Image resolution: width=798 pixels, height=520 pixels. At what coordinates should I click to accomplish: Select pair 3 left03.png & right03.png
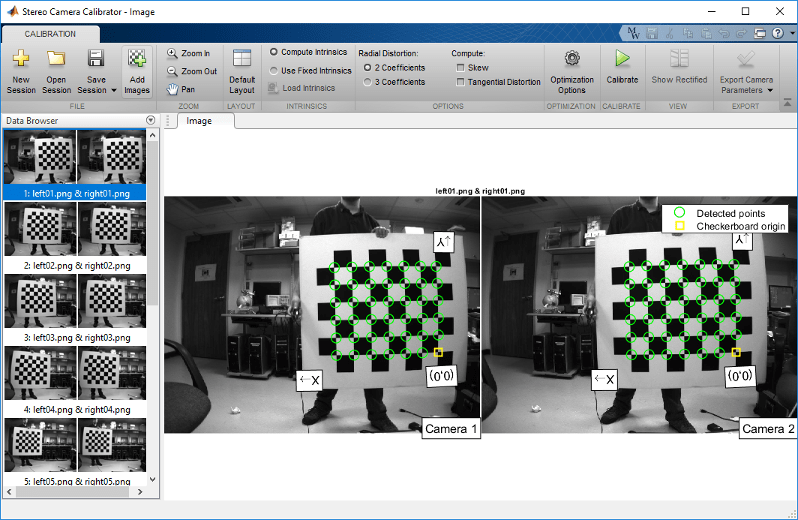click(75, 308)
